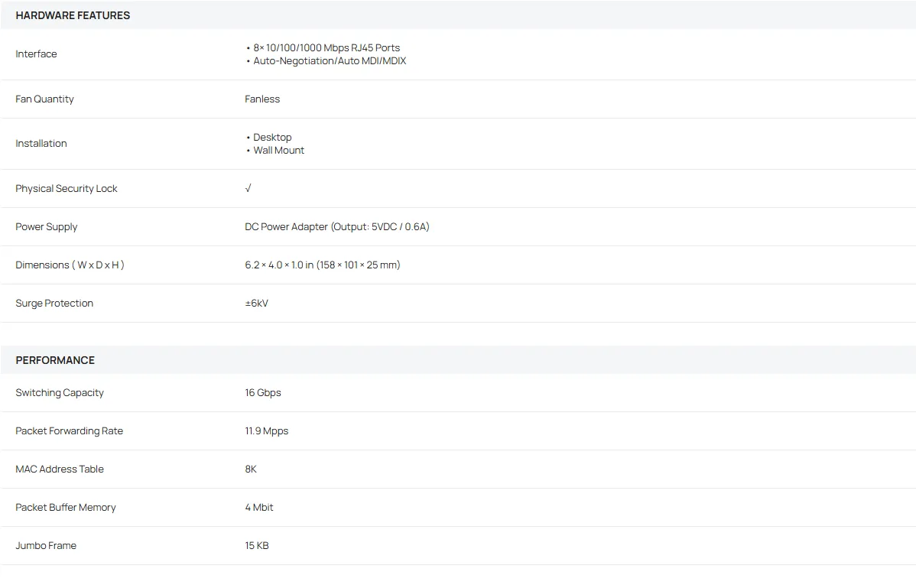Image resolution: width=916 pixels, height=588 pixels.
Task: Click the 11.9 Mpps forwarding rate value
Action: click(x=266, y=431)
